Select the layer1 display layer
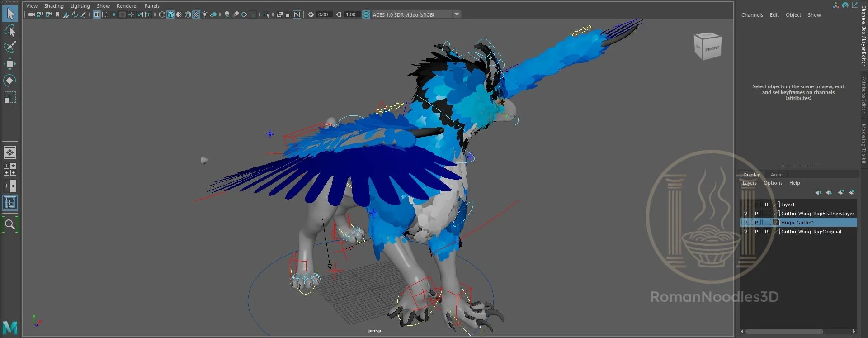 click(788, 205)
